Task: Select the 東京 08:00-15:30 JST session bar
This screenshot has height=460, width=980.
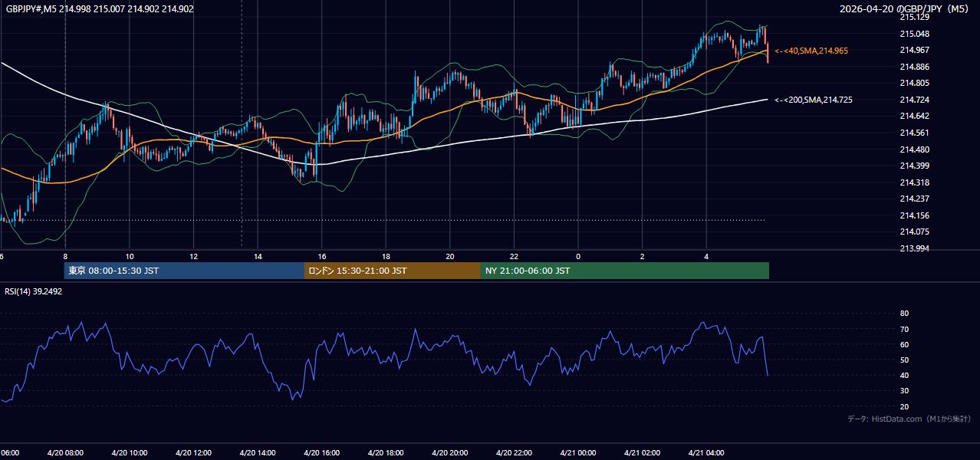Action: (184, 271)
